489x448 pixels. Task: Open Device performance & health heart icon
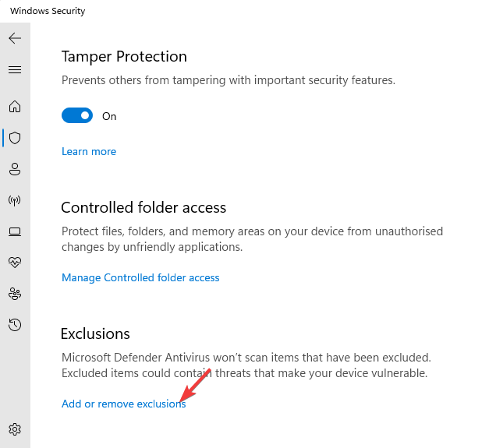click(x=15, y=263)
